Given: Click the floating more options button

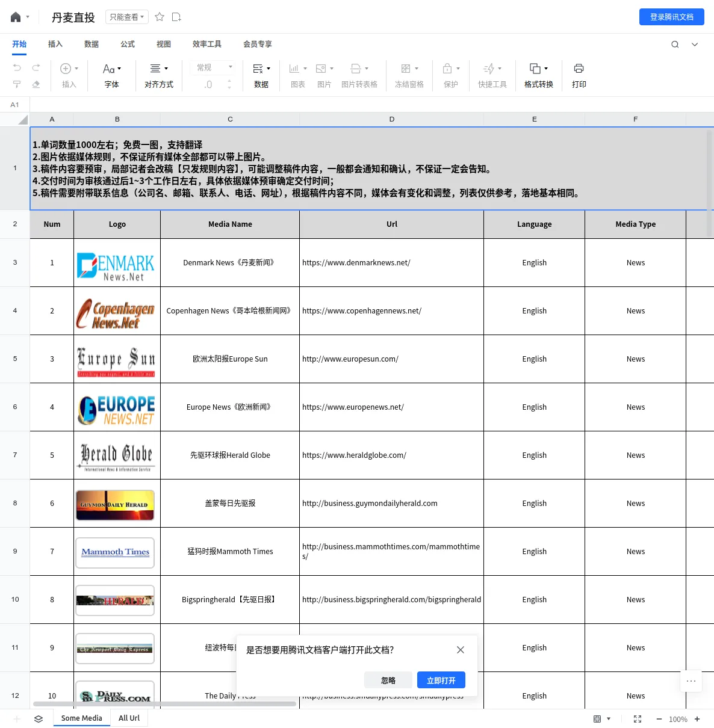Looking at the screenshot, I should click(x=691, y=681).
